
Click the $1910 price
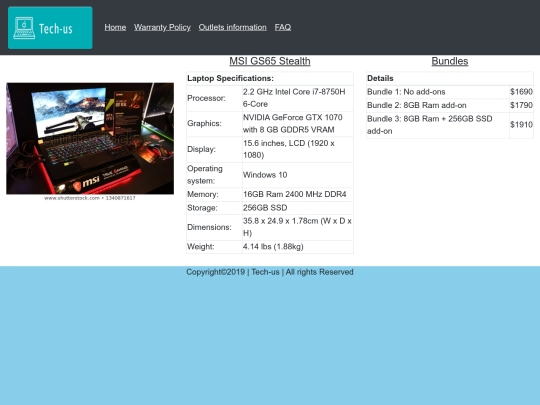[x=521, y=125]
